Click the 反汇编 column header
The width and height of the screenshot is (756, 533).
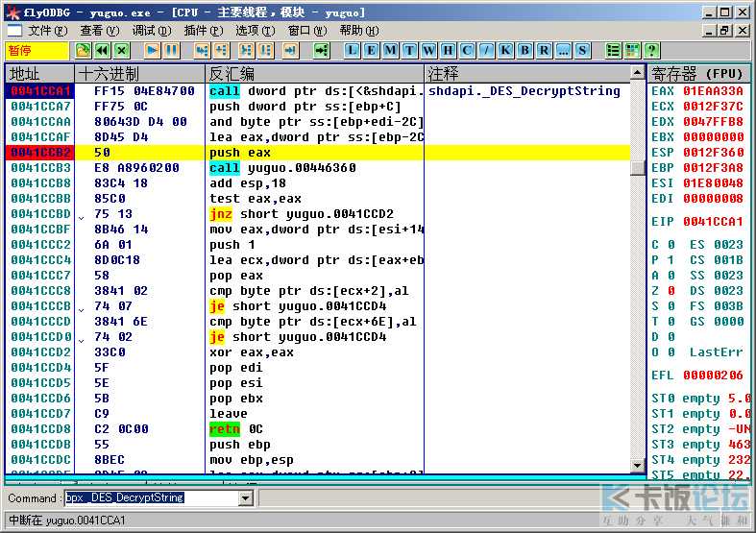point(315,74)
